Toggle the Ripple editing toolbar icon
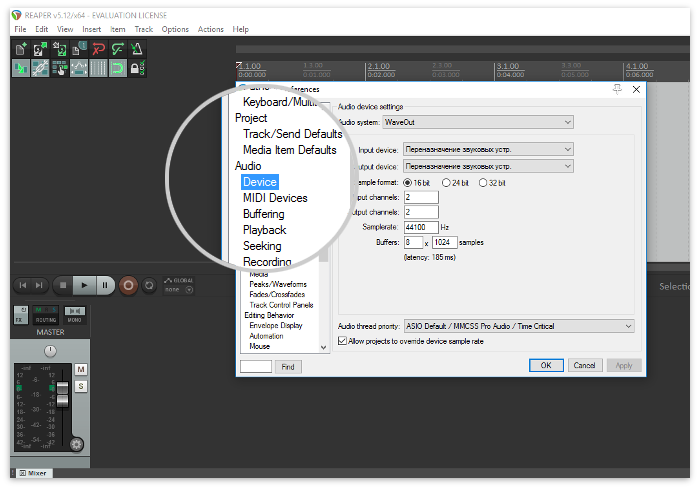This screenshot has height=489, width=700. coord(59,68)
